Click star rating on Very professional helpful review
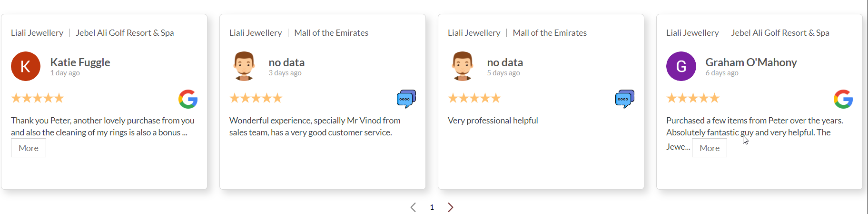Image resolution: width=868 pixels, height=214 pixels. (x=474, y=98)
